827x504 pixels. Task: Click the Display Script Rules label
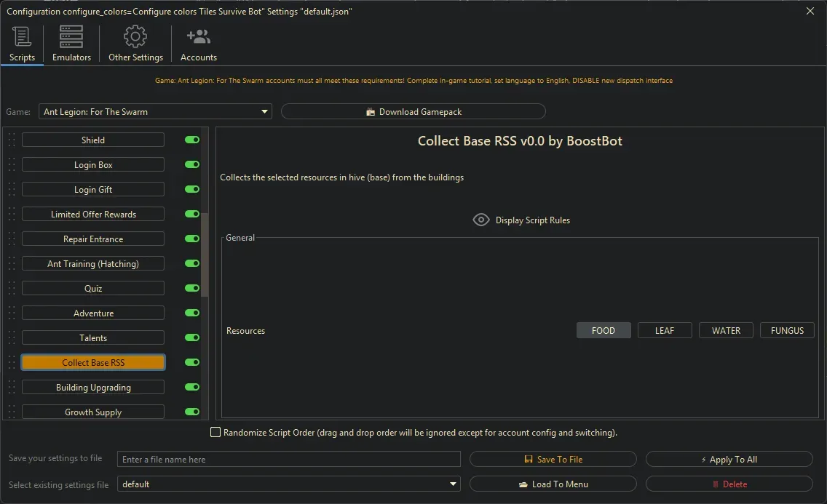coord(533,220)
